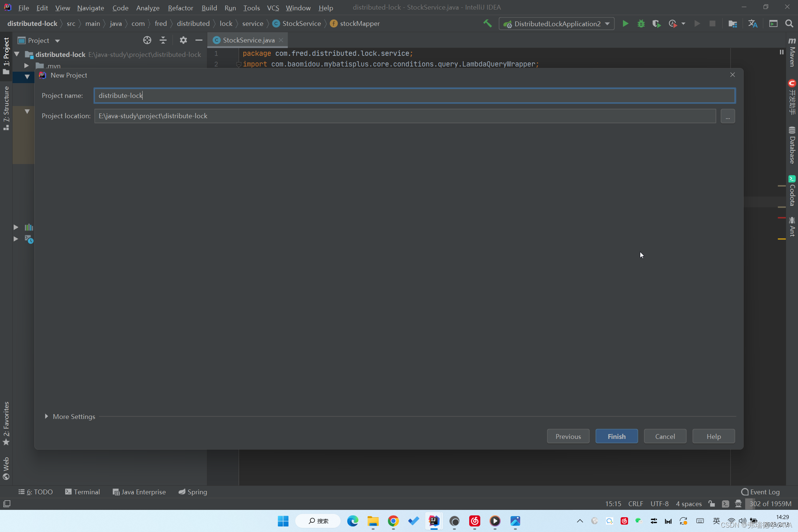
Task: Open Search Everywhere magnifier icon
Action: pos(789,24)
